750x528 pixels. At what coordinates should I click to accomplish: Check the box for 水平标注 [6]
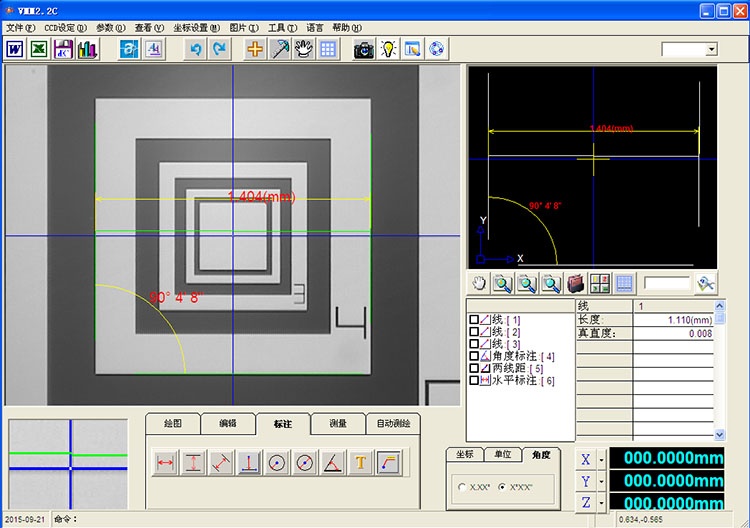(x=474, y=380)
